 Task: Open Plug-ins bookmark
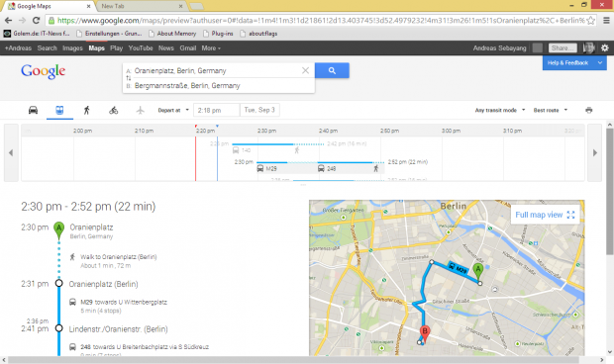tap(218, 34)
